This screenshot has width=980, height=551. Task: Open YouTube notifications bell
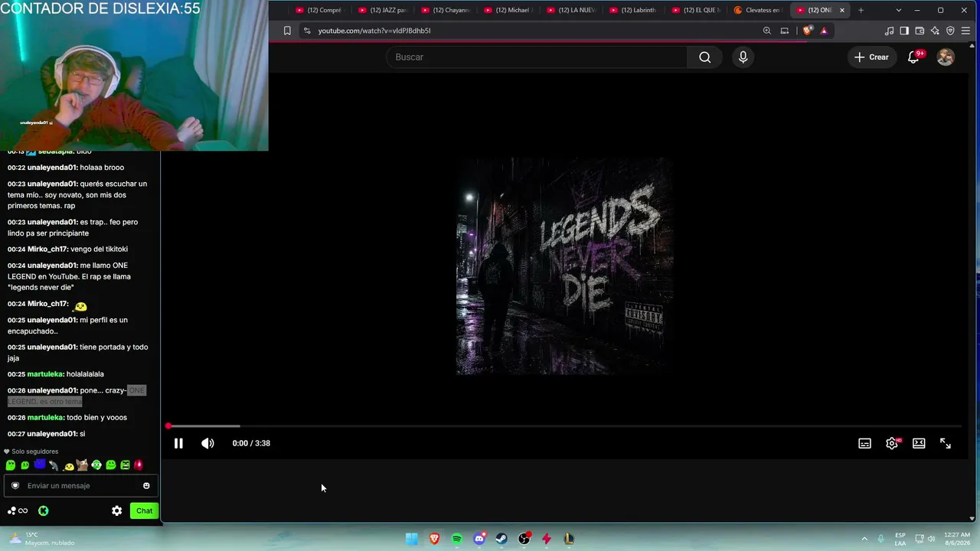pos(913,57)
